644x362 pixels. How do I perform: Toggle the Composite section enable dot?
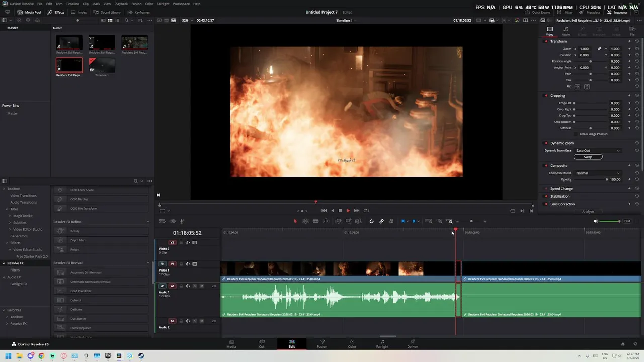[546, 166]
